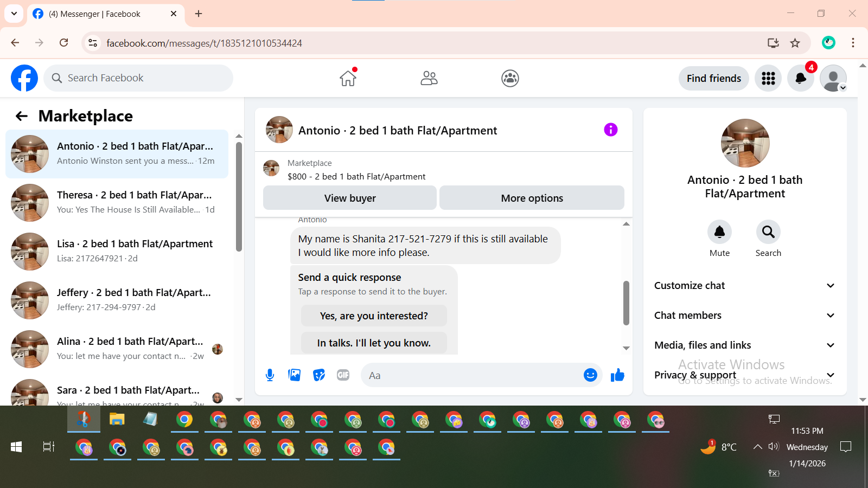Click the chat messages scrollbar up arrow

click(626, 224)
